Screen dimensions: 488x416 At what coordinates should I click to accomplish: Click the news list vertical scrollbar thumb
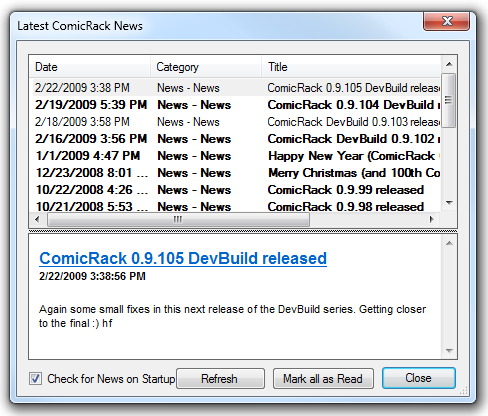click(x=449, y=100)
